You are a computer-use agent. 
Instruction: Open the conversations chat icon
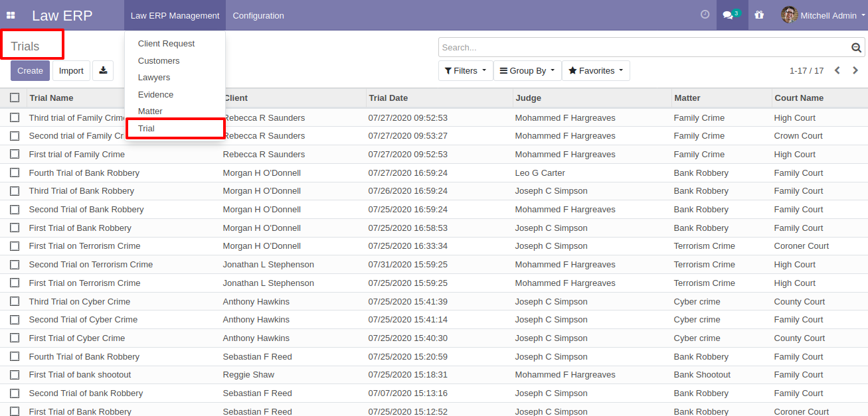tap(732, 15)
